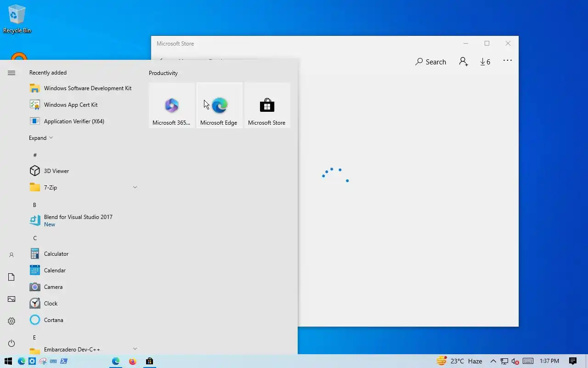Click the Microsoft Store window title bar
Screen dimensions: 588x368
point(303,44)
